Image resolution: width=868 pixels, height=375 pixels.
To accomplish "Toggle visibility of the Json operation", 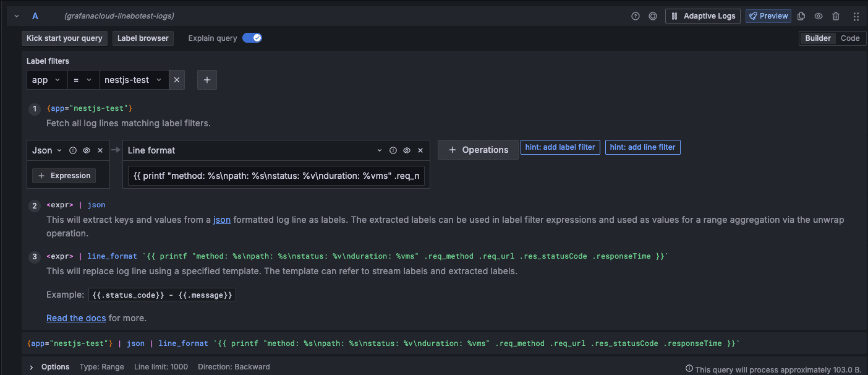I will pos(87,150).
